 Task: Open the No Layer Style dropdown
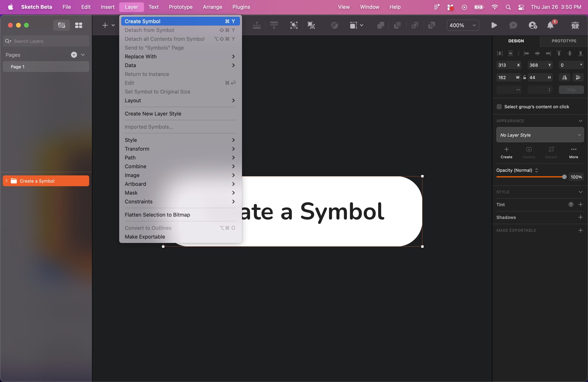[540, 135]
